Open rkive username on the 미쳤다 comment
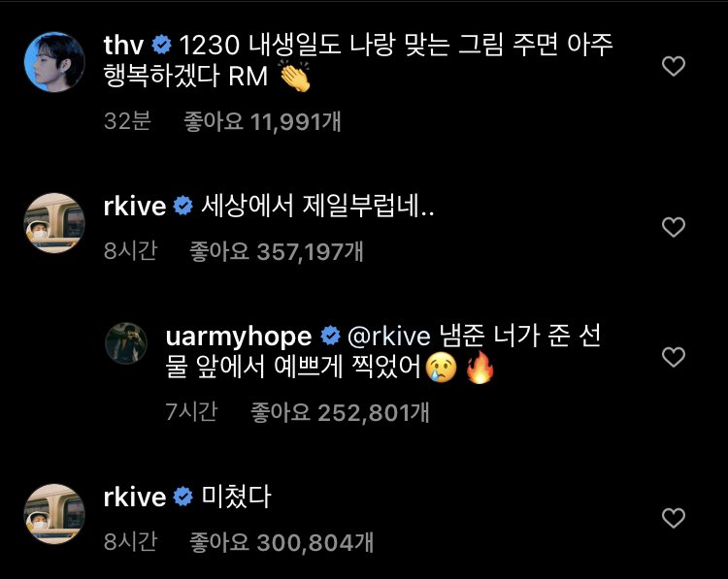The image size is (728, 579). tap(135, 497)
